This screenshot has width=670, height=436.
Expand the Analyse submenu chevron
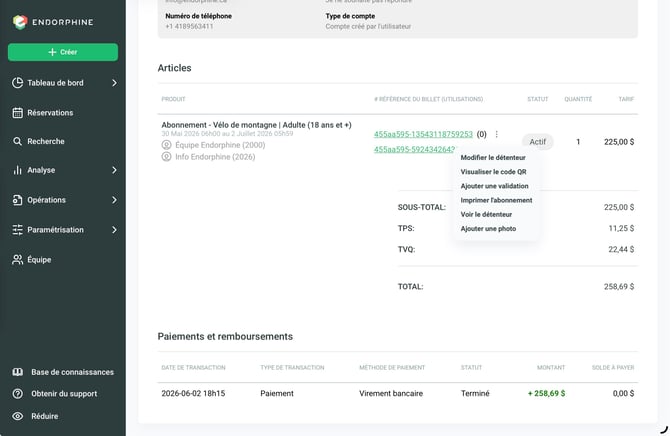point(114,170)
